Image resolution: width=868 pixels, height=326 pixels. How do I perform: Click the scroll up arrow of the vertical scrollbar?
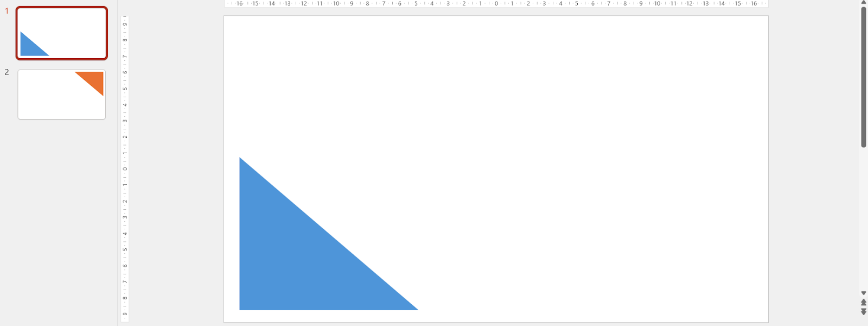[864, 3]
